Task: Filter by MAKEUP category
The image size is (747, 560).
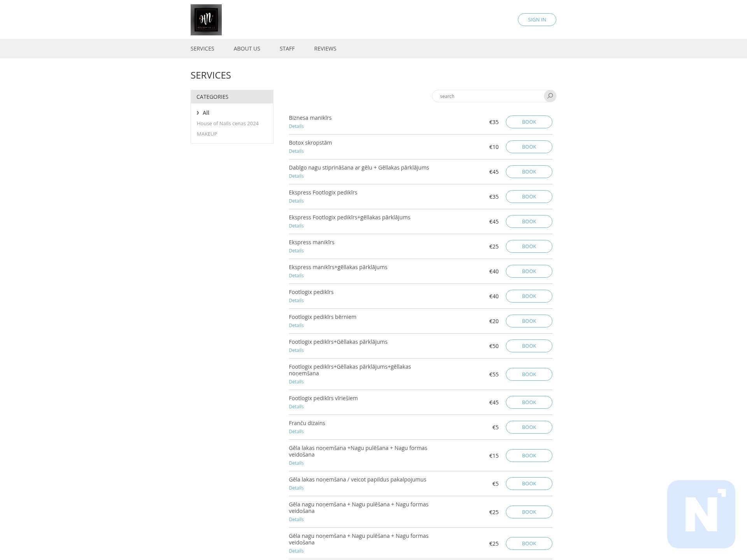Action: pyautogui.click(x=207, y=134)
